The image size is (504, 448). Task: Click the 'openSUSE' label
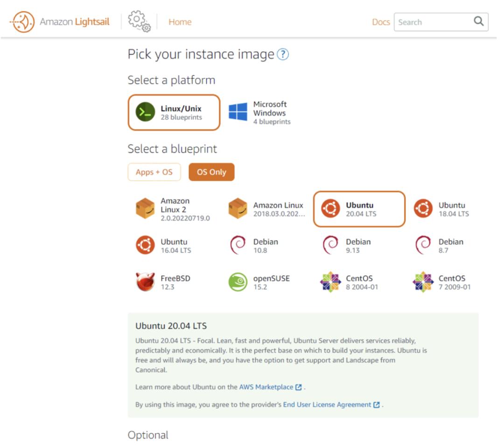[272, 278]
